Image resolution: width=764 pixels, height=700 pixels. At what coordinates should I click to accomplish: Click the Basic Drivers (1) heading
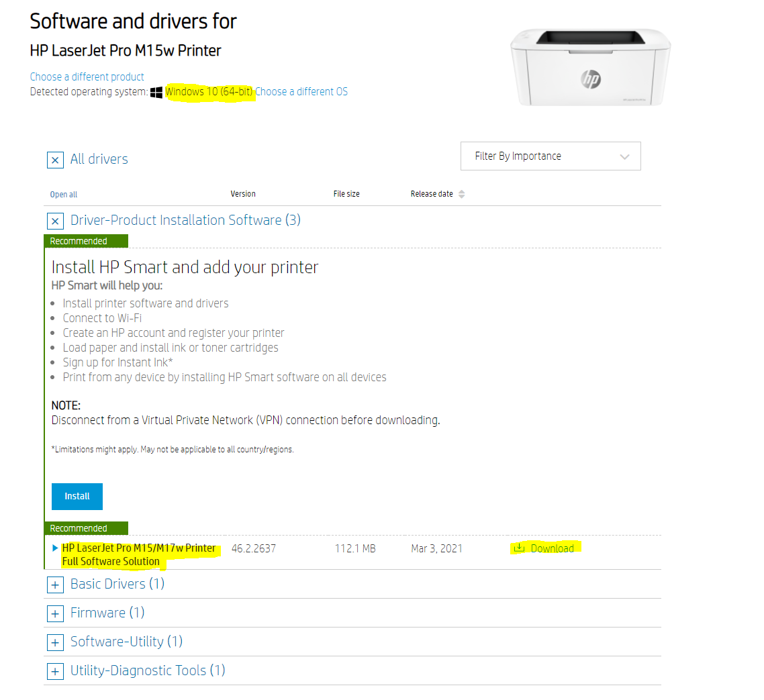tap(117, 584)
